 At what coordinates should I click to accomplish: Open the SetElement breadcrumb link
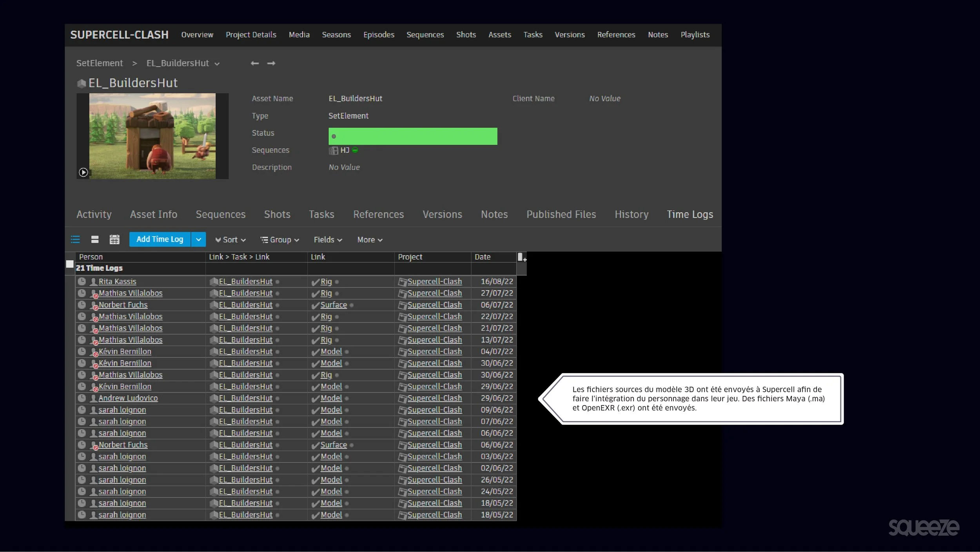pyautogui.click(x=100, y=63)
